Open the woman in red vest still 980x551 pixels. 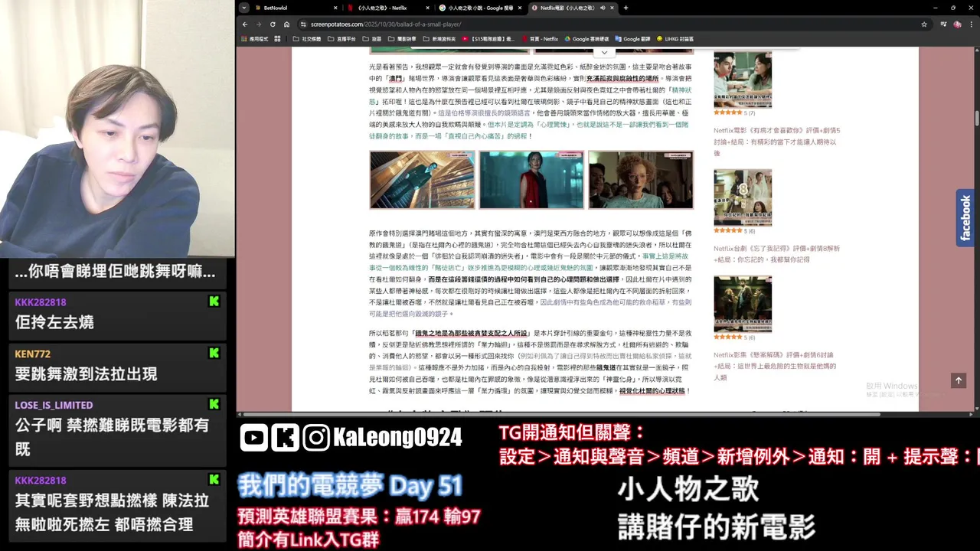(x=531, y=180)
